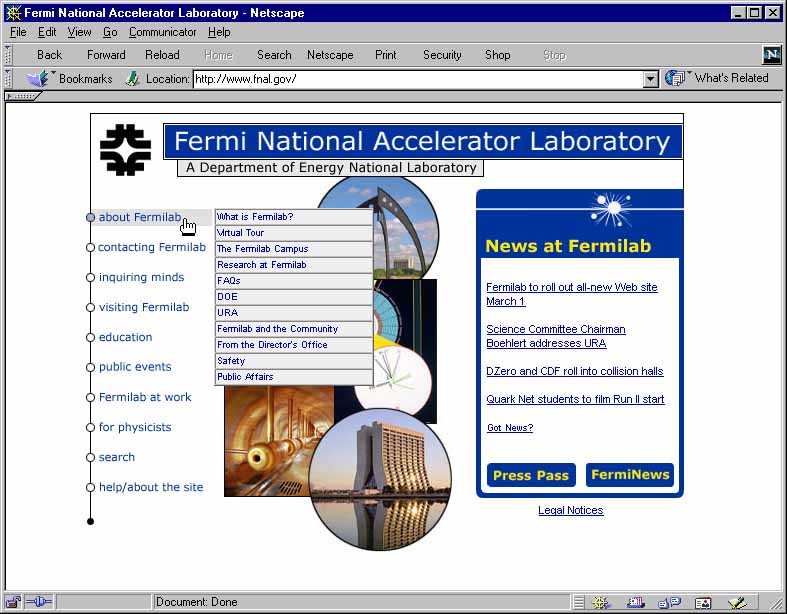Click the Back toolbar button
Image resolution: width=787 pixels, height=614 pixels.
(x=49, y=55)
